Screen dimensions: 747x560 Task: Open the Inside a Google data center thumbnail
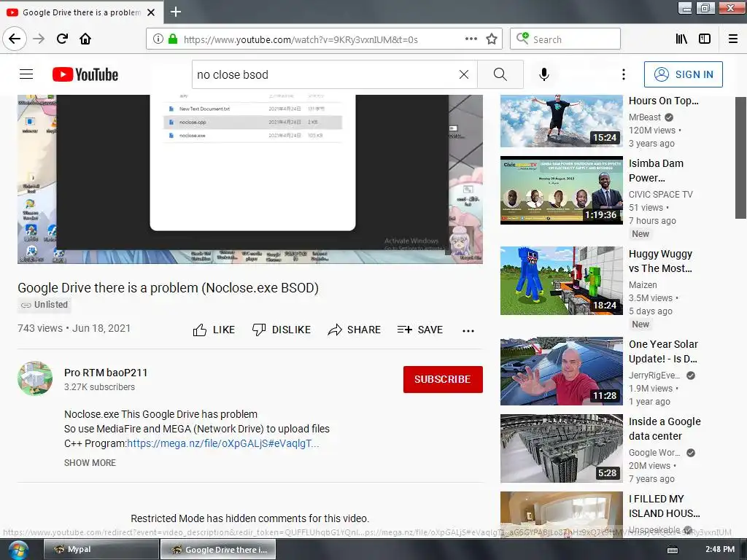(561, 448)
